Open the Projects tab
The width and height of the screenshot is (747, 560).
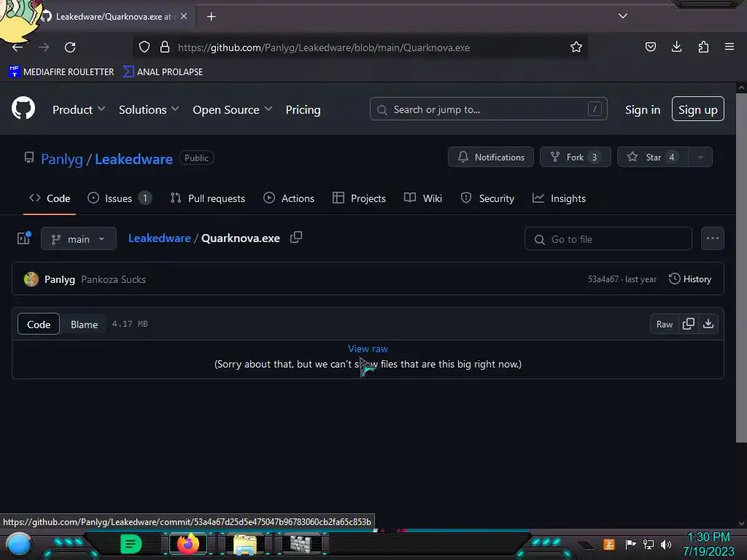click(x=359, y=198)
